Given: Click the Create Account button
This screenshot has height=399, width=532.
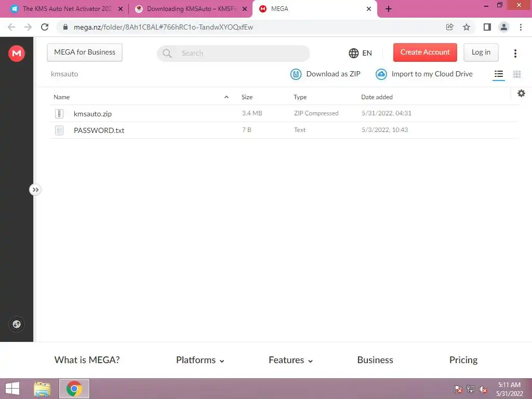Looking at the screenshot, I should pos(425,52).
